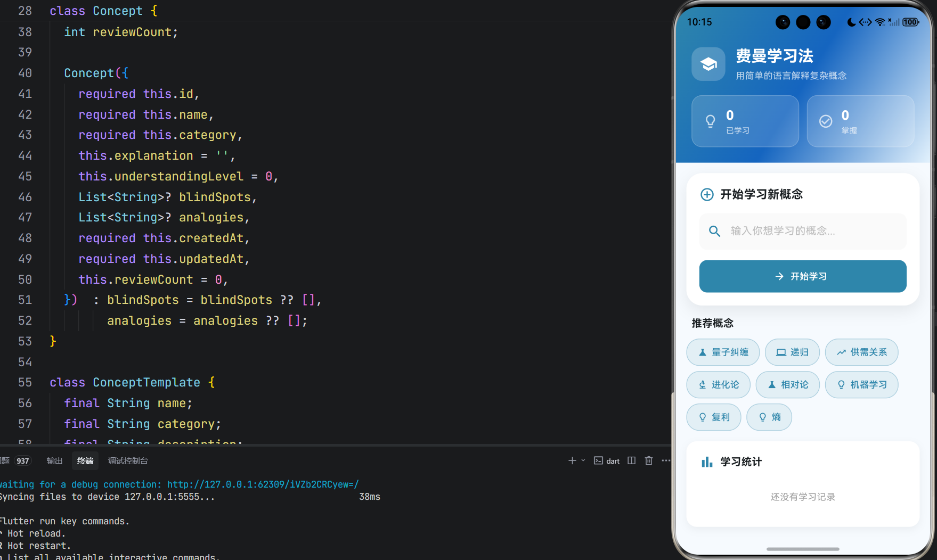Click the trash icon to kill terminal
Viewport: 937px width, 560px height.
(x=648, y=461)
